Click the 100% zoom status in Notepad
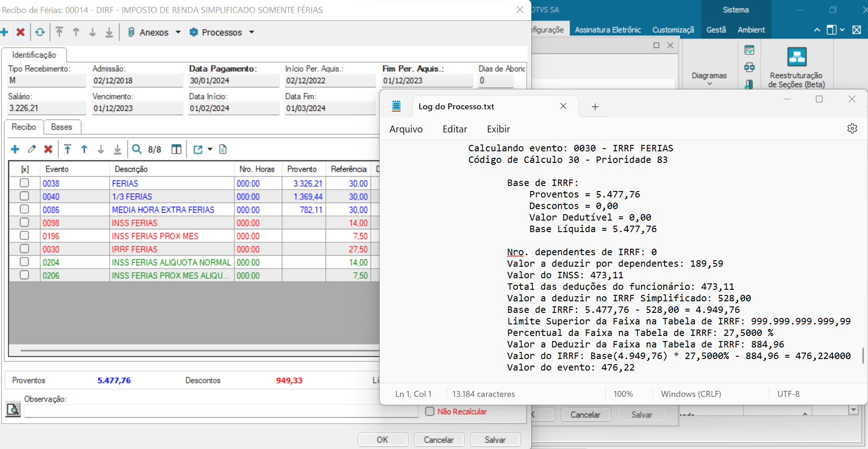This screenshot has width=868, height=449. tap(623, 394)
